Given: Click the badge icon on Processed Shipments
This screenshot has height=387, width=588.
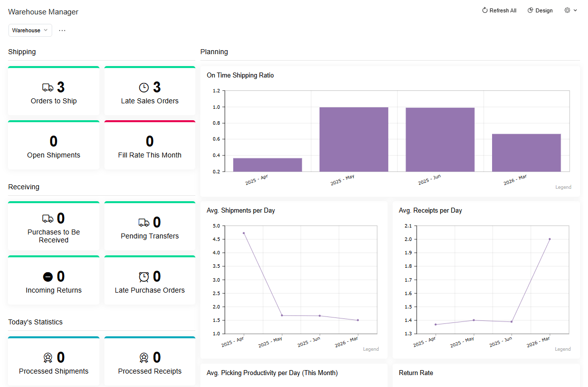Looking at the screenshot, I should (x=48, y=358).
